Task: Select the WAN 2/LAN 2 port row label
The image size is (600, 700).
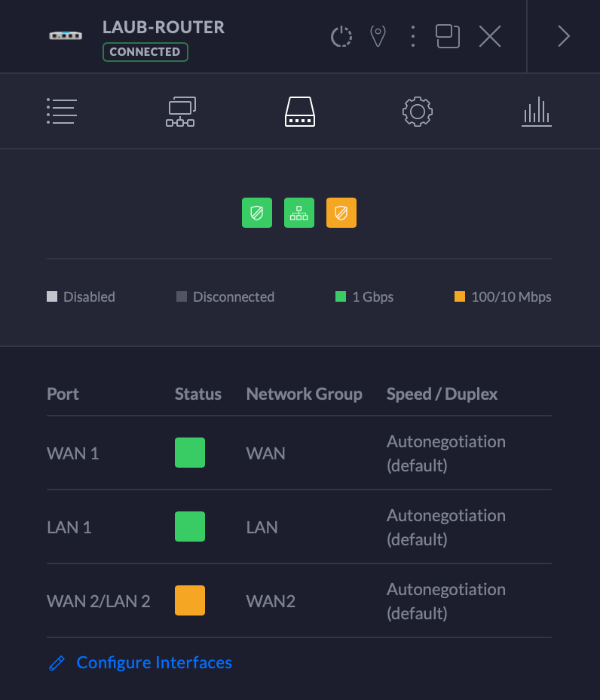Action: tap(99, 601)
